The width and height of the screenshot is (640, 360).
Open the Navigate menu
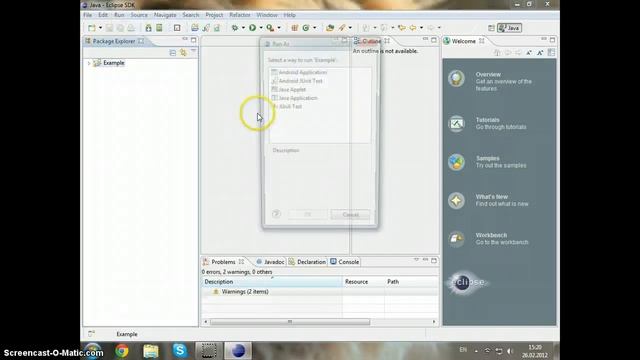pos(165,15)
